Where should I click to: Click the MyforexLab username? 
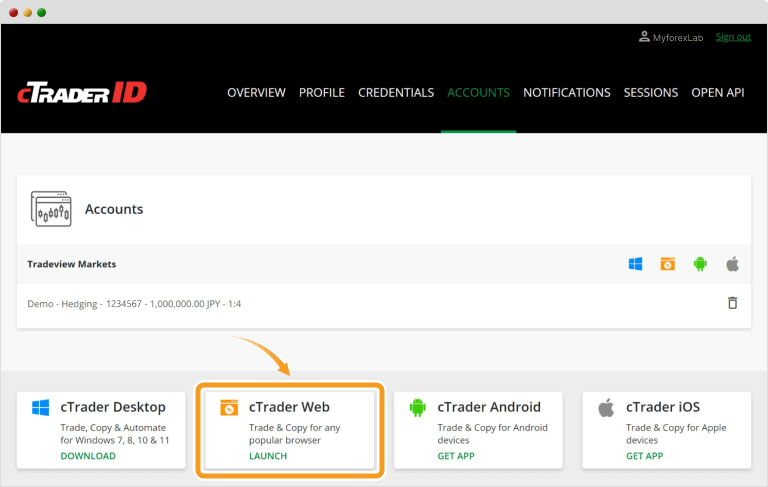678,38
